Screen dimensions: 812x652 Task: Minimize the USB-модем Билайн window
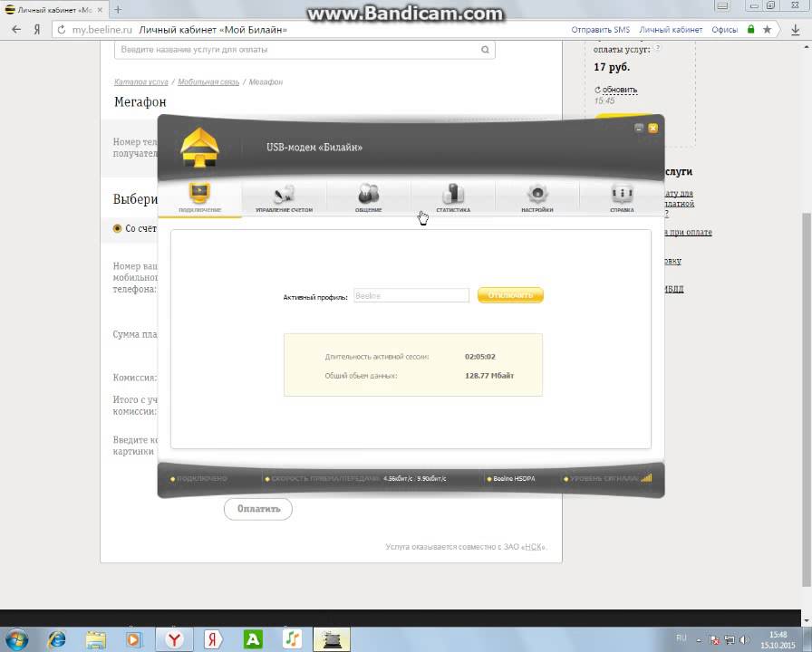[639, 128]
